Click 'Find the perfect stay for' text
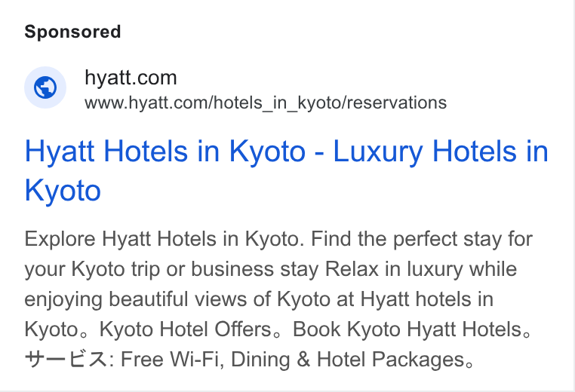 point(422,239)
